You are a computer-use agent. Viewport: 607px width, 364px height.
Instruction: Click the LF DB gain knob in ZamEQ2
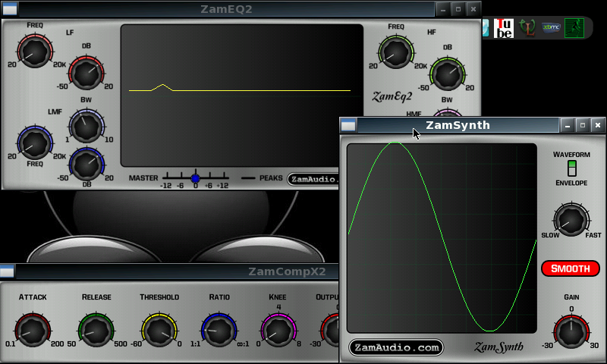(x=86, y=72)
